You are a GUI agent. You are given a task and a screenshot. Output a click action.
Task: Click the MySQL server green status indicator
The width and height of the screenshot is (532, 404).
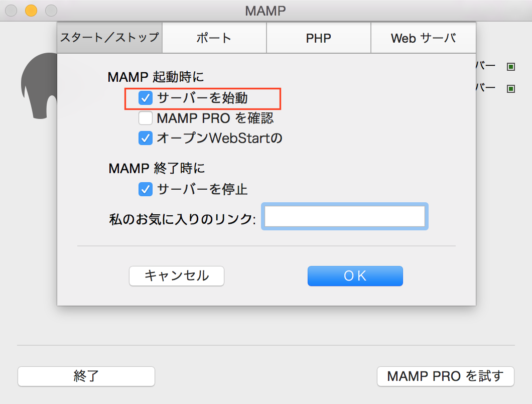pyautogui.click(x=511, y=88)
